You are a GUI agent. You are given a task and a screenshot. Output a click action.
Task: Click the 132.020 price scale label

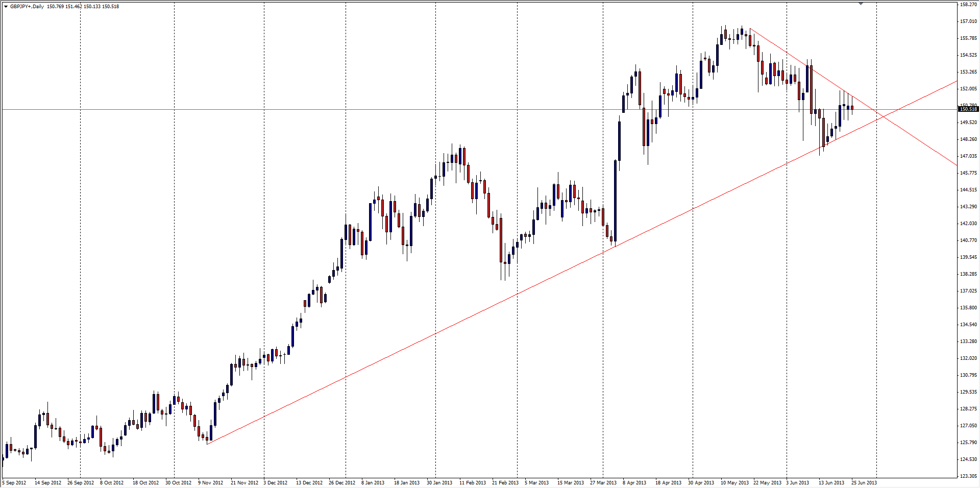pyautogui.click(x=968, y=358)
